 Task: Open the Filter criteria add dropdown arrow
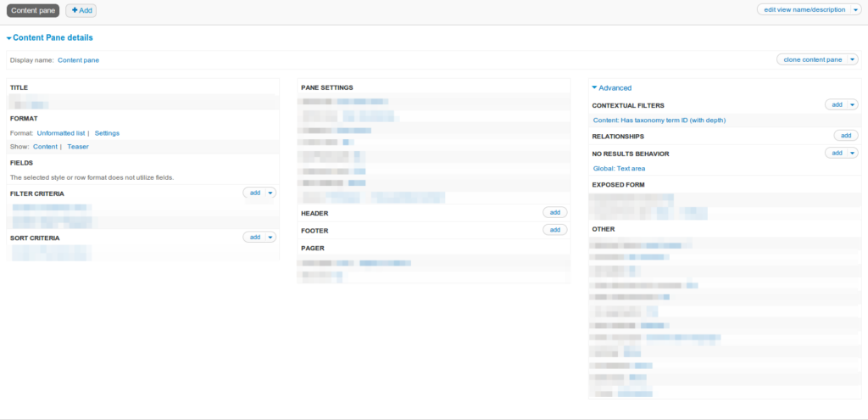click(x=270, y=193)
